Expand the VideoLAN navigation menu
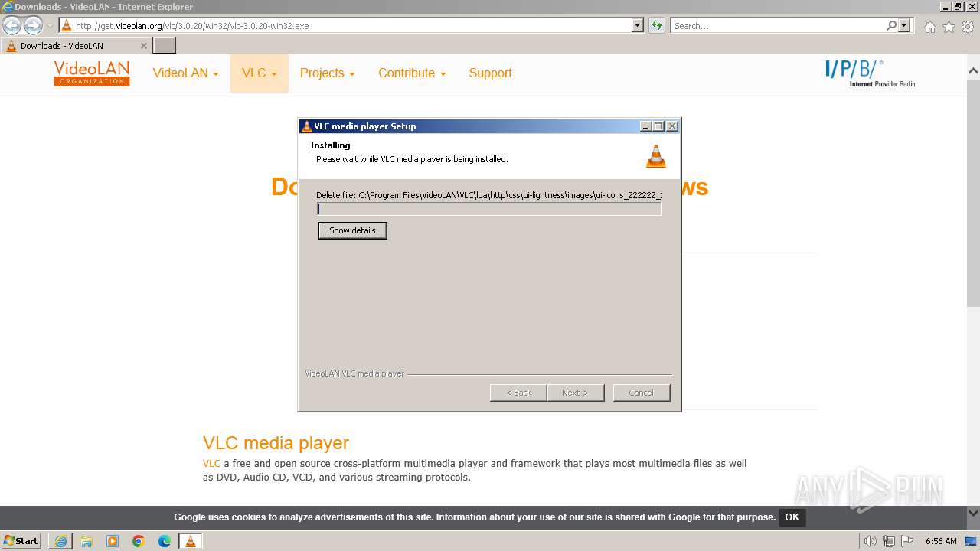The height and width of the screenshot is (551, 980). tap(185, 73)
